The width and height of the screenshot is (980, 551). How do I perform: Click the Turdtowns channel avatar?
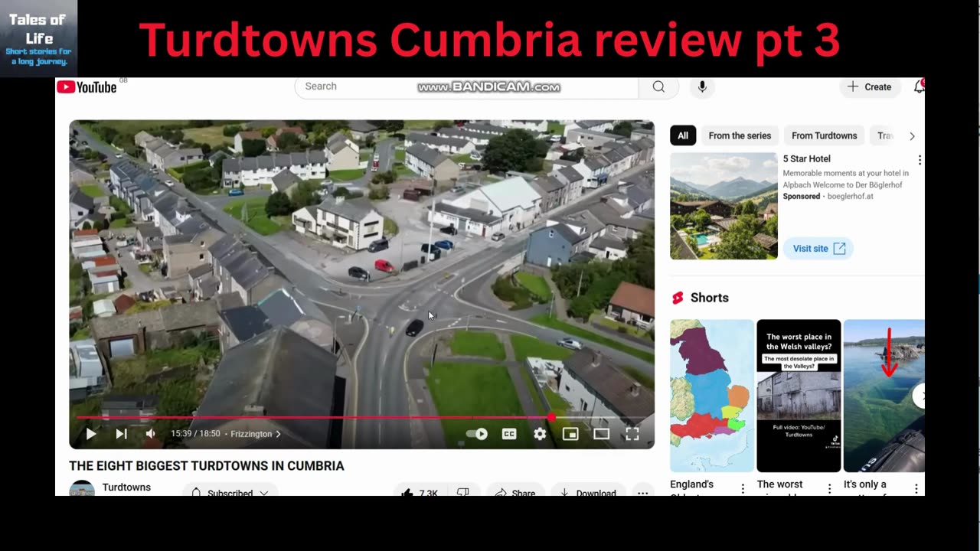click(x=82, y=488)
